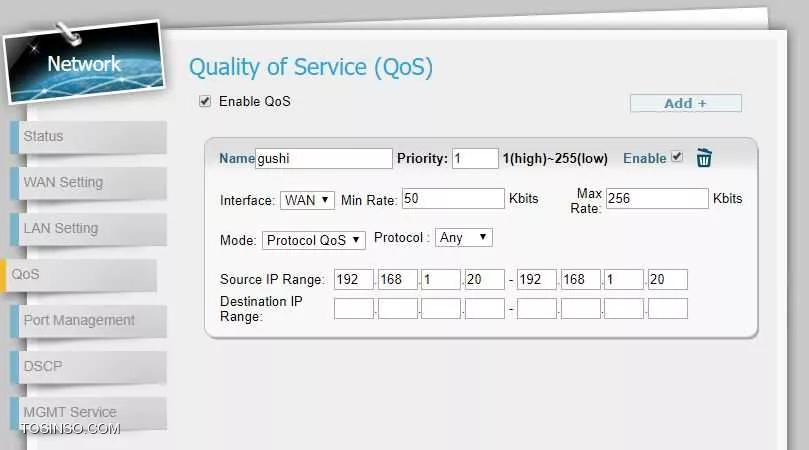The image size is (809, 450).
Task: Select the QoS sidebar item
Action: pos(78,275)
